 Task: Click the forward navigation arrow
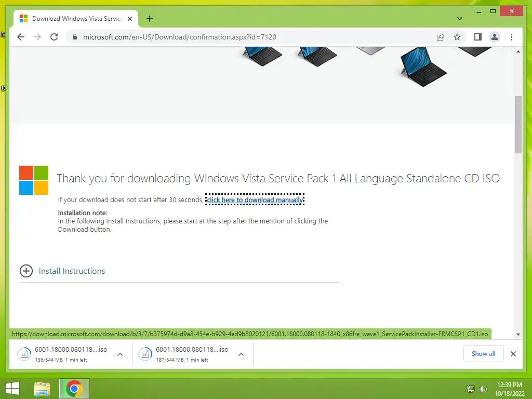coord(37,37)
